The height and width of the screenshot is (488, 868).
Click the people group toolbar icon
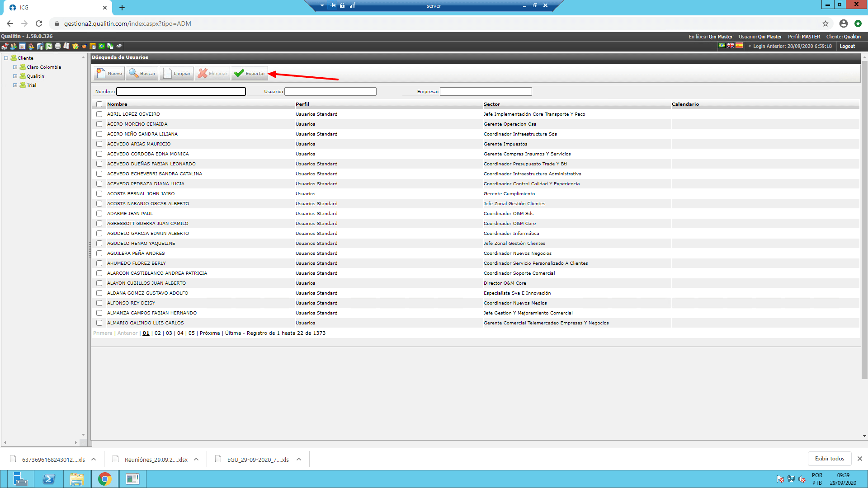(31, 46)
